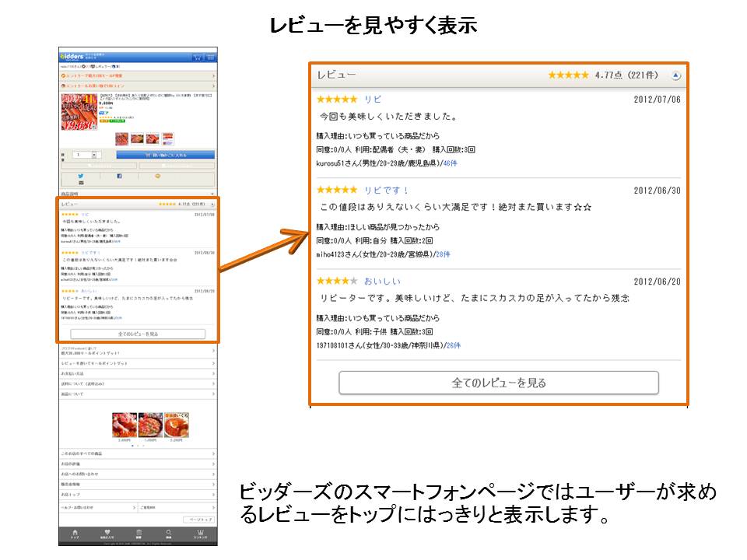
Task: Tap the crown ranking icon in bottom navigation
Action: (x=200, y=533)
